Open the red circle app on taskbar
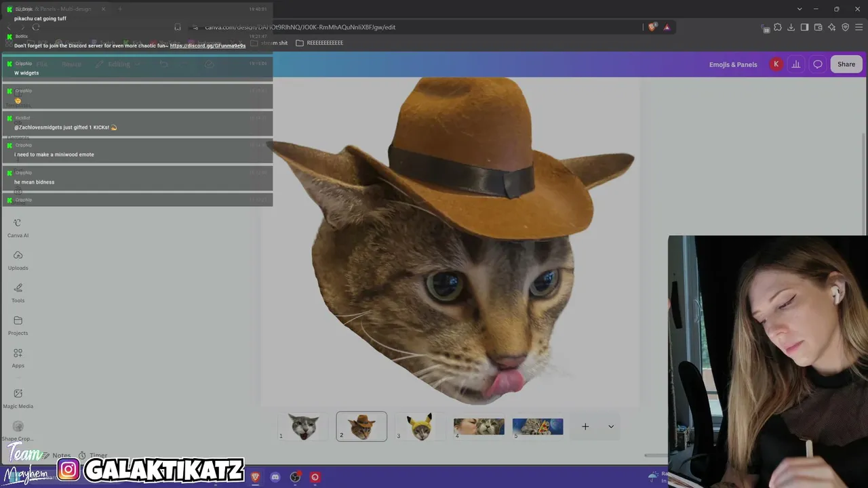868x488 pixels. (315, 477)
